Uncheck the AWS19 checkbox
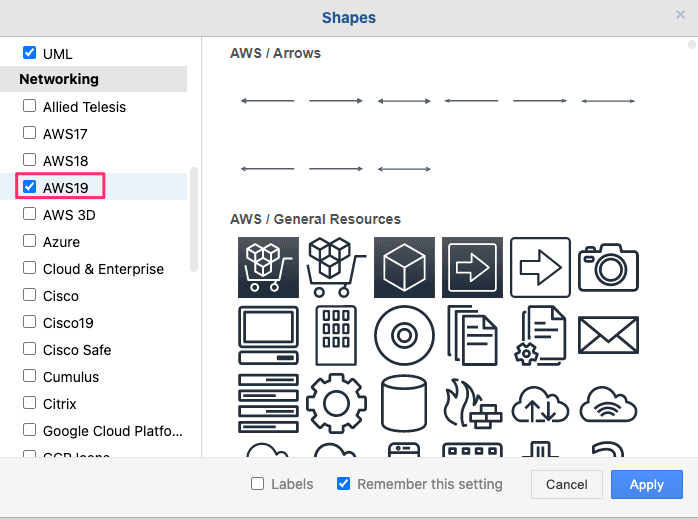The image size is (698, 519). [x=29, y=187]
